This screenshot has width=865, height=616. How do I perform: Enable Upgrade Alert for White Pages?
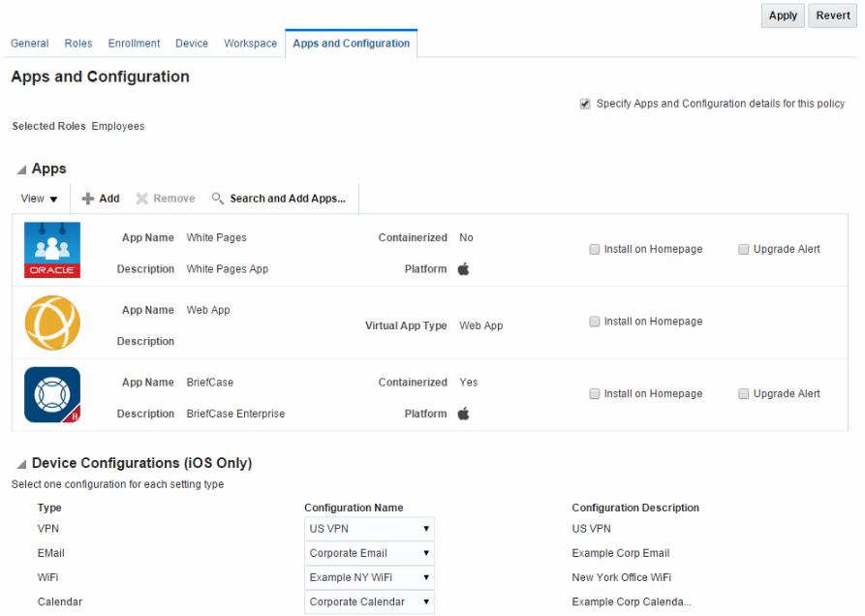click(744, 249)
